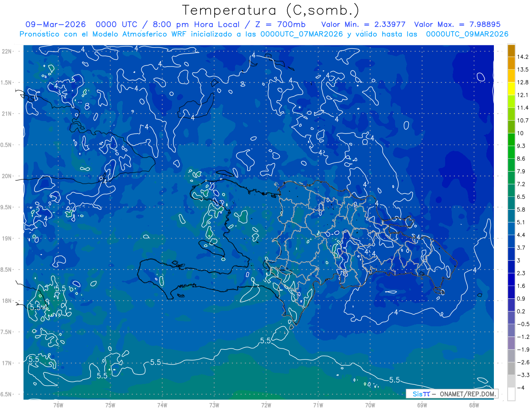Click the title 'Temperatura (C,somb.)'
The width and height of the screenshot is (532, 411).
[x=270, y=10]
